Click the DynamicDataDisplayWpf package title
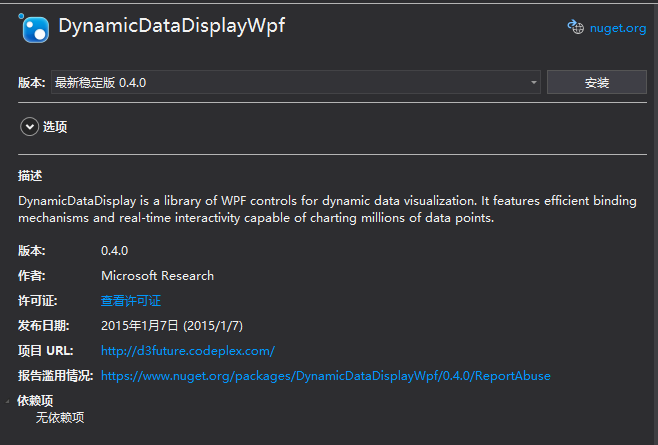 [172, 26]
